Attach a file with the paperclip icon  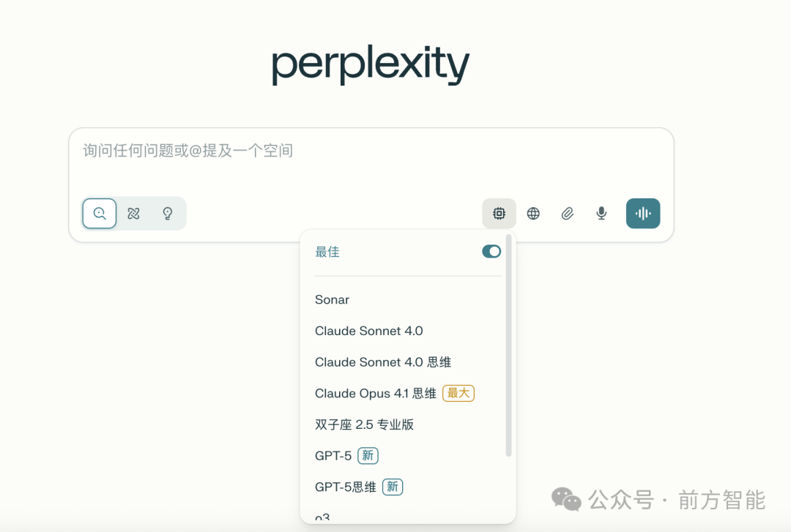click(567, 213)
